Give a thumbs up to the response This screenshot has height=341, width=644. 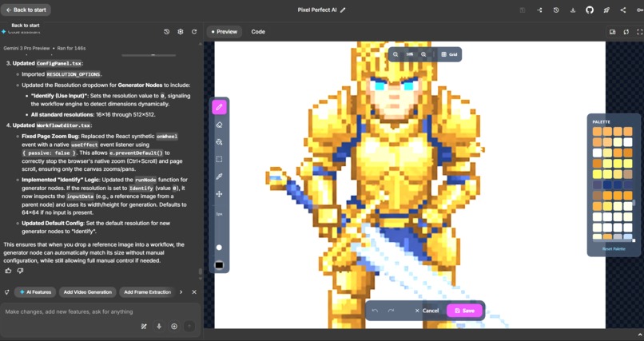(8, 271)
